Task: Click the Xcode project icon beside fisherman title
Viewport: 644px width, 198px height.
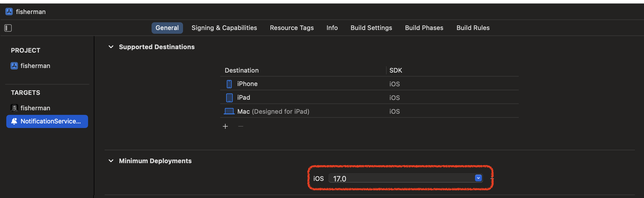Action: click(x=9, y=11)
